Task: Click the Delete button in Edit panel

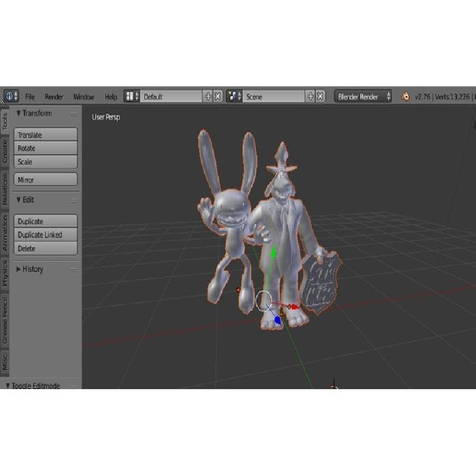Action: click(46, 248)
